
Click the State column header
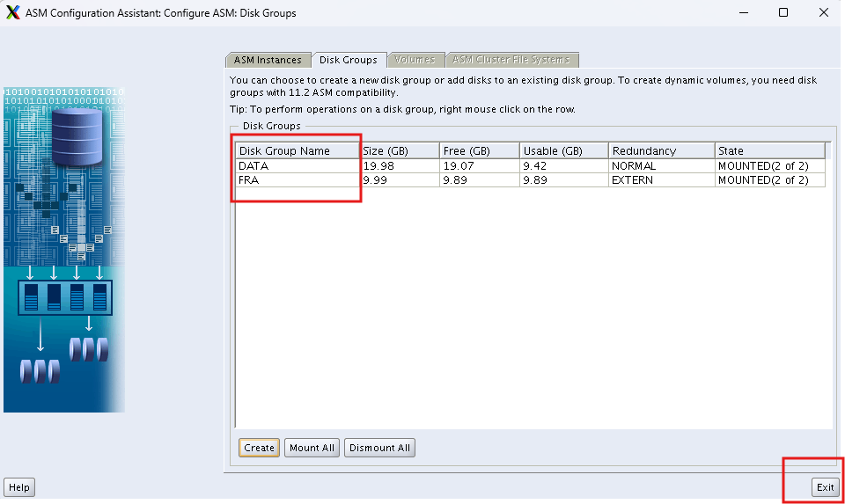[770, 150]
